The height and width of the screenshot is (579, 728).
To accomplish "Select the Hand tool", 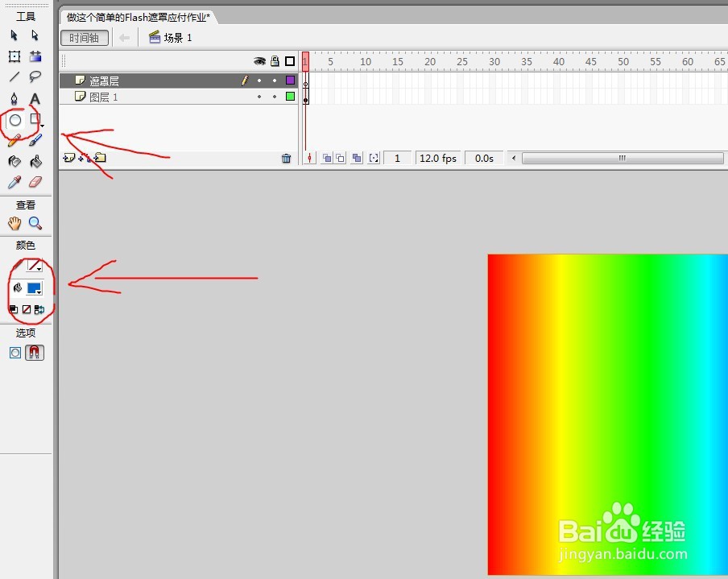I will point(14,223).
